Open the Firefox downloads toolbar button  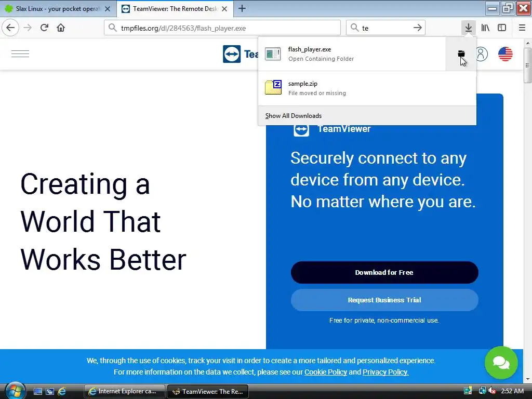point(468,28)
